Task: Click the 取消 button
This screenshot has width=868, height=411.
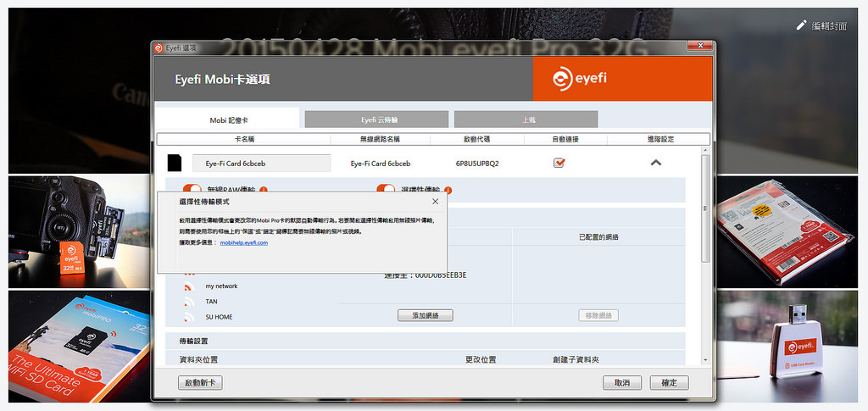Action: 622,383
